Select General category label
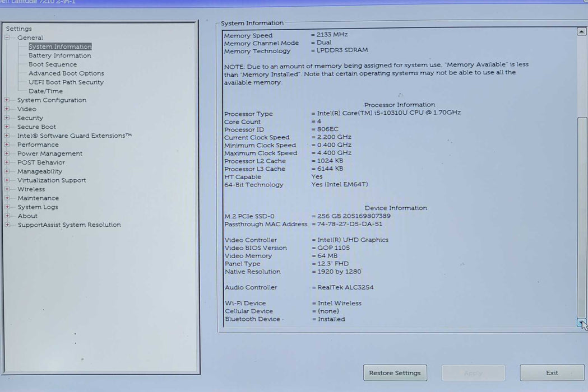 pos(30,38)
